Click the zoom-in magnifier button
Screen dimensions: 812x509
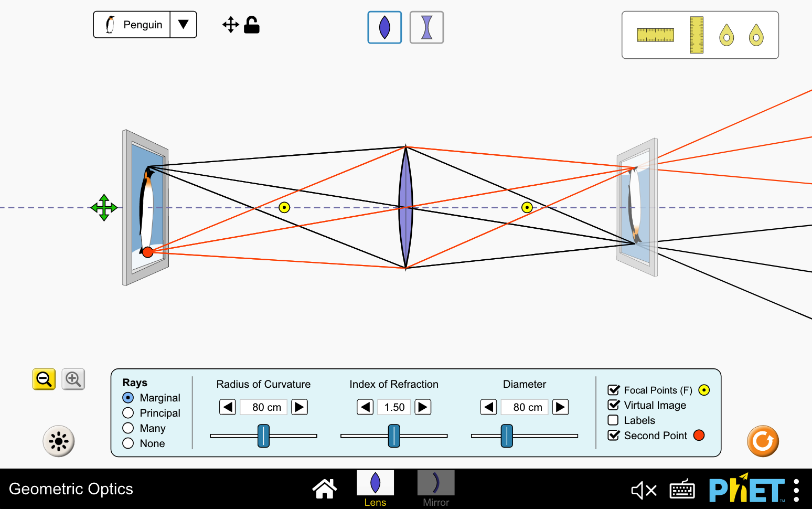click(73, 379)
